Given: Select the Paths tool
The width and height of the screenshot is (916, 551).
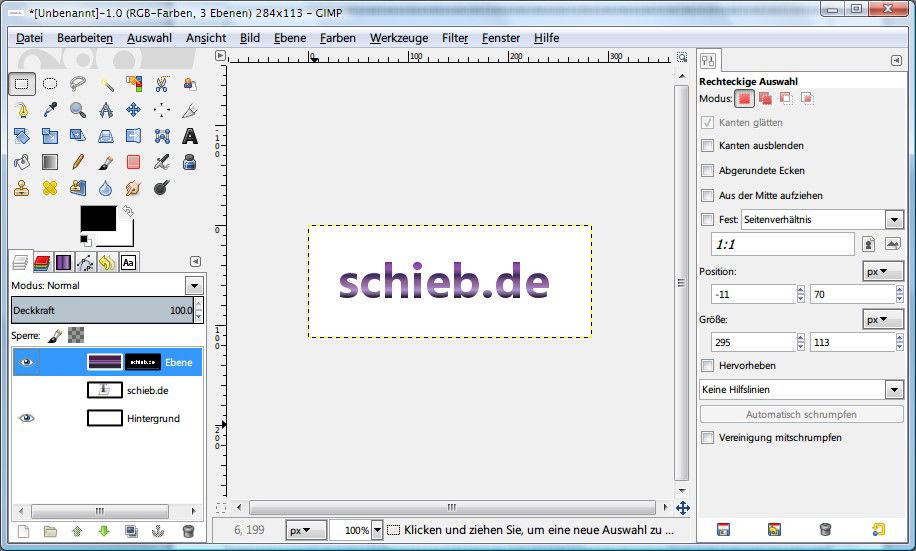Looking at the screenshot, I should (x=22, y=110).
